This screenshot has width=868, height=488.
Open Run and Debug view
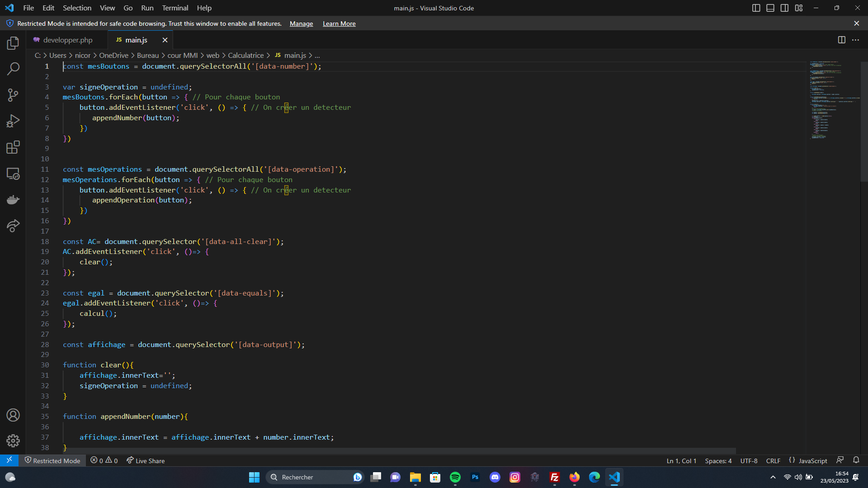tap(13, 121)
